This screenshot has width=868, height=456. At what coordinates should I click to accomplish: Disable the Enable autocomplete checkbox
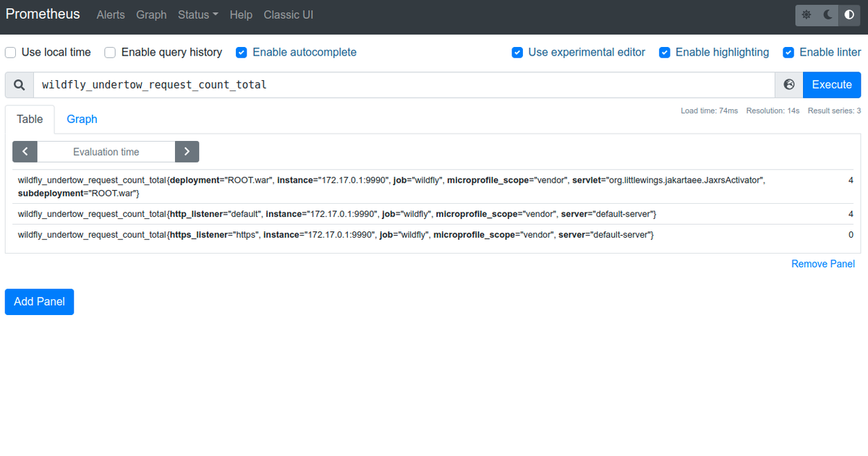click(242, 52)
